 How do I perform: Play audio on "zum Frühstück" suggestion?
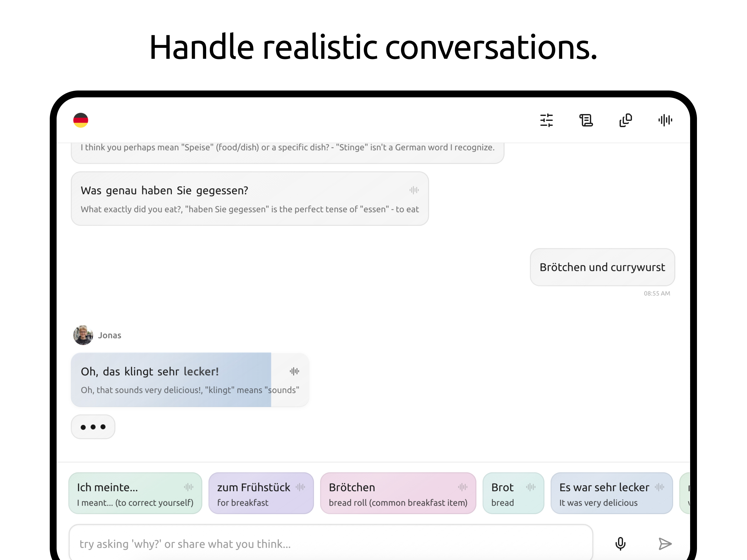click(300, 487)
